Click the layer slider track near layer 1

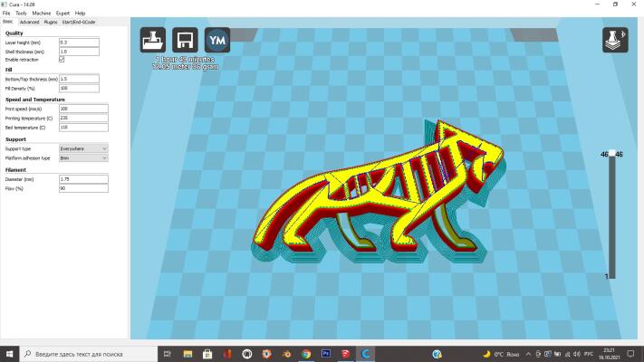[x=612, y=274]
